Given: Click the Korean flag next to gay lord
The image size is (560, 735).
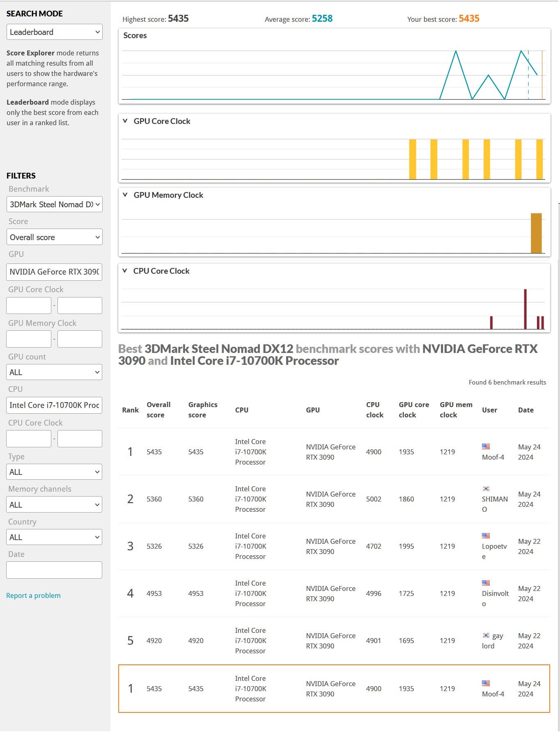Looking at the screenshot, I should pos(486,635).
